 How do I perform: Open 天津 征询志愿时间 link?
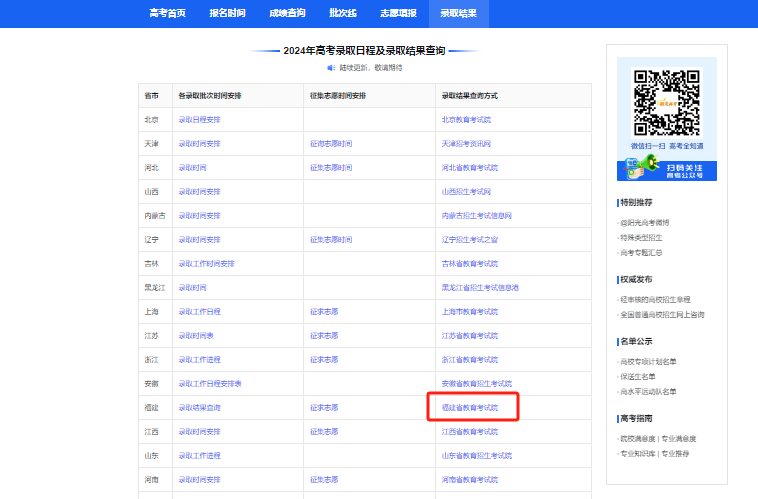331,144
